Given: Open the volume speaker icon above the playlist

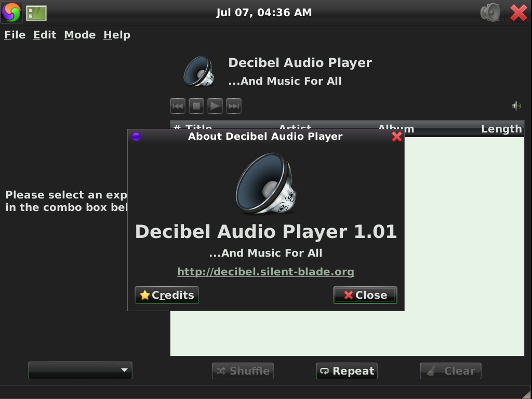Looking at the screenshot, I should (x=517, y=105).
